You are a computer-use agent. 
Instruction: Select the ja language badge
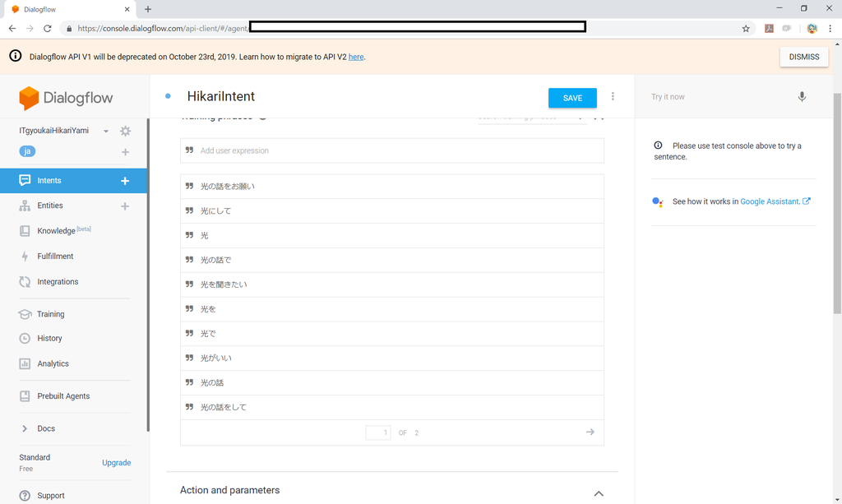click(27, 151)
